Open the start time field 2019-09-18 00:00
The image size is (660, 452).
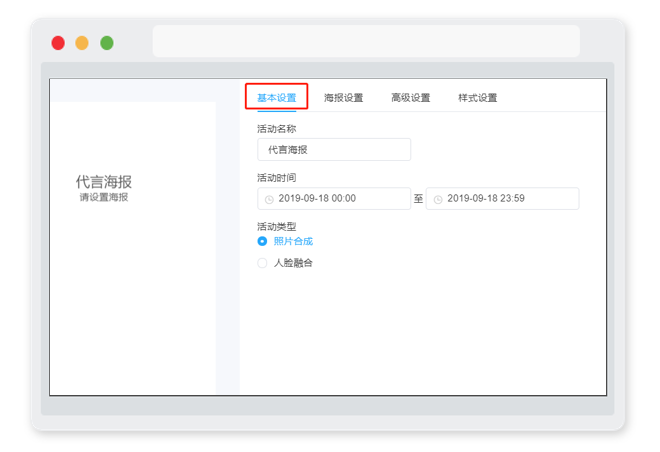click(334, 198)
